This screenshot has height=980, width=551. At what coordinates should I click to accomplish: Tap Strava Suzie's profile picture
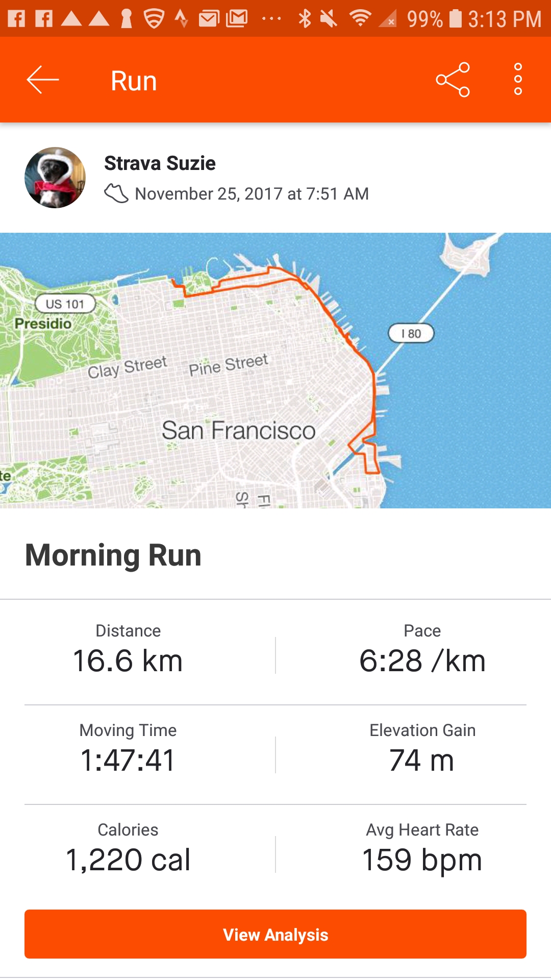55,178
